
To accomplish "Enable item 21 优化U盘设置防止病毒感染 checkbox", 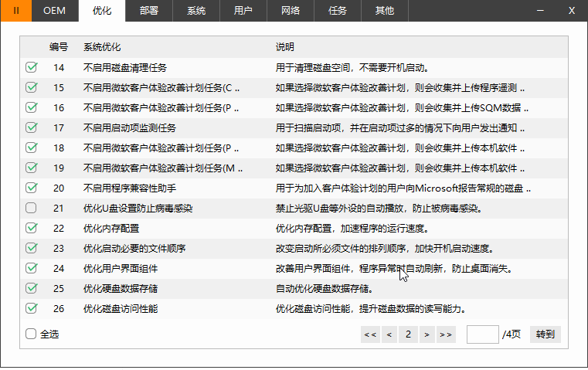I will pyautogui.click(x=31, y=208).
